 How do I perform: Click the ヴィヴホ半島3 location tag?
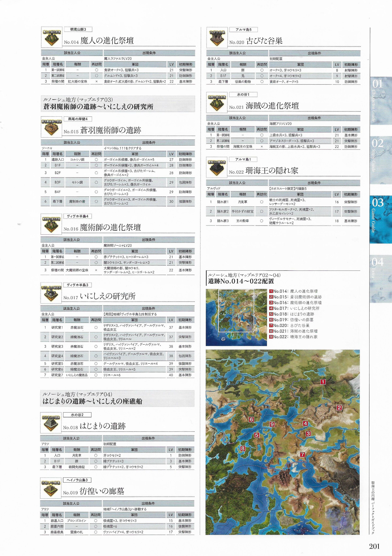[x=77, y=285]
